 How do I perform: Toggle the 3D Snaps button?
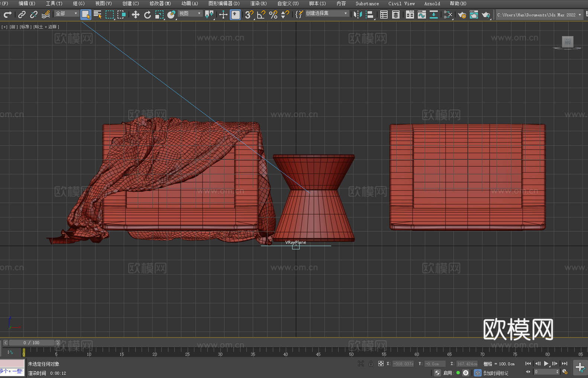[249, 14]
